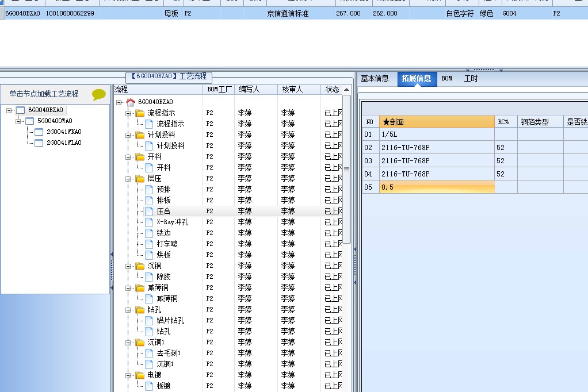Click the 沉铜 folder icon
Viewport: 588px width, 392px height.
coord(140,266)
